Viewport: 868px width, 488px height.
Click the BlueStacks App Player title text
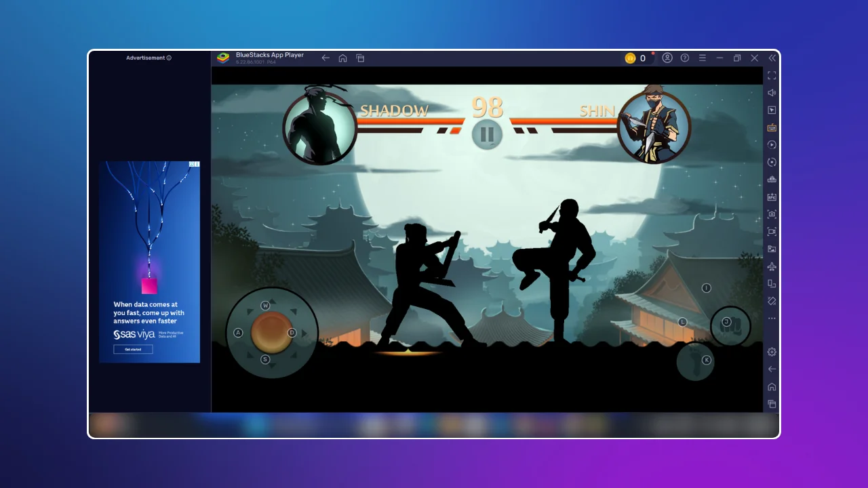270,56
